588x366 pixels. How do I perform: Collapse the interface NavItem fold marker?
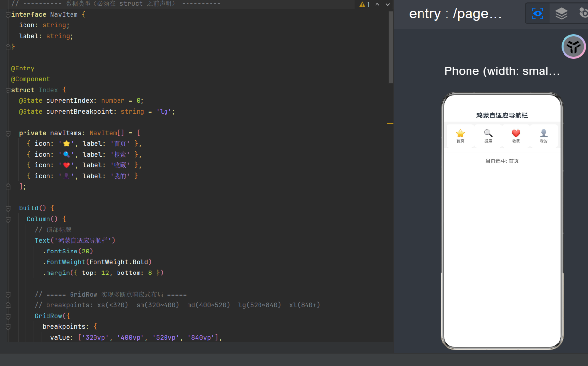coord(8,15)
